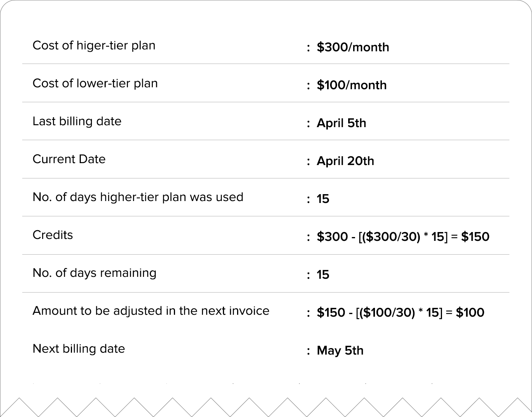The image size is (532, 417).
Task: Select the value 15 for days remaining
Action: [323, 275]
